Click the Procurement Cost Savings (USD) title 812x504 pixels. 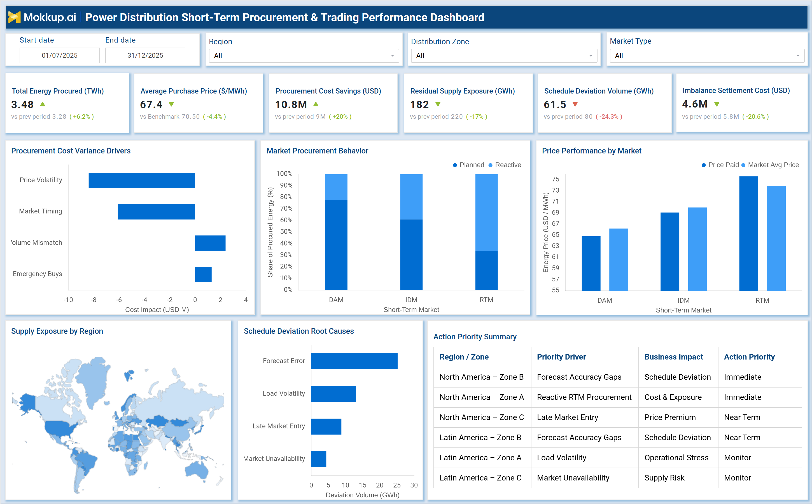point(328,91)
